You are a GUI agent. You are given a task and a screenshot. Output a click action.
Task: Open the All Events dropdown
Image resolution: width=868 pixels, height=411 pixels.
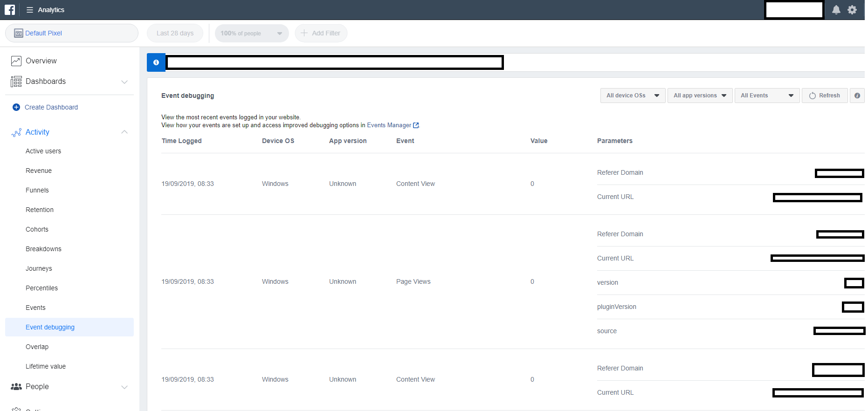coord(767,96)
